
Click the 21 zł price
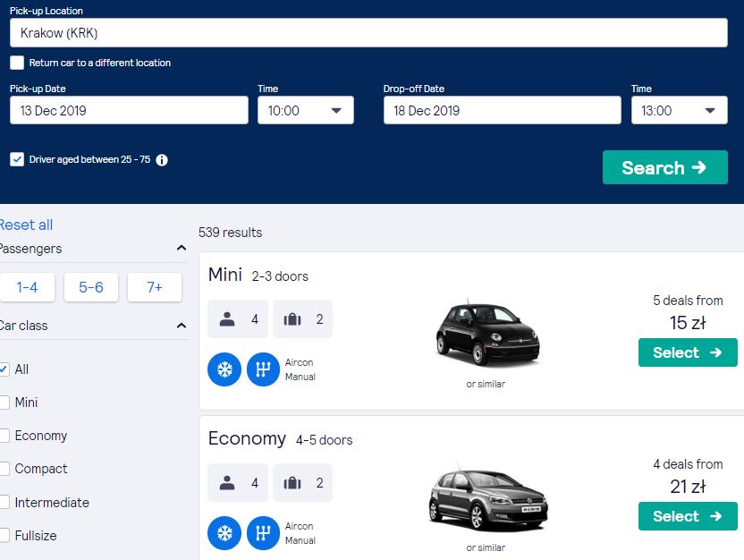click(x=688, y=487)
